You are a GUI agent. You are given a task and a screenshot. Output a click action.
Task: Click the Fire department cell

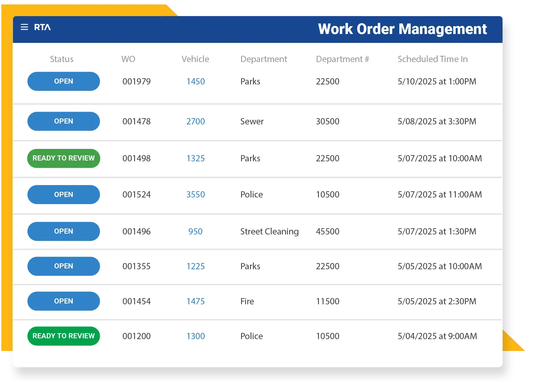[247, 301]
